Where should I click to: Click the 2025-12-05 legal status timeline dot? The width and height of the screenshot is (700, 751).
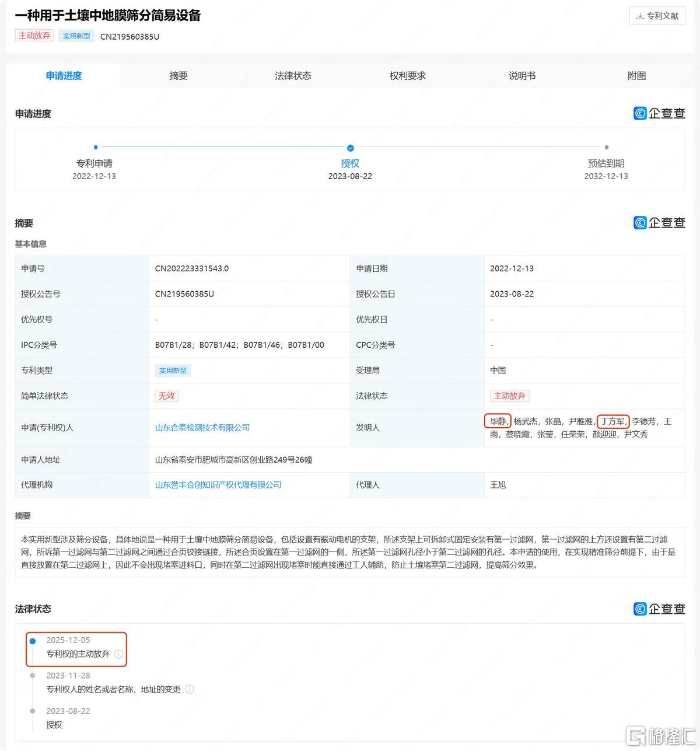[x=33, y=641]
